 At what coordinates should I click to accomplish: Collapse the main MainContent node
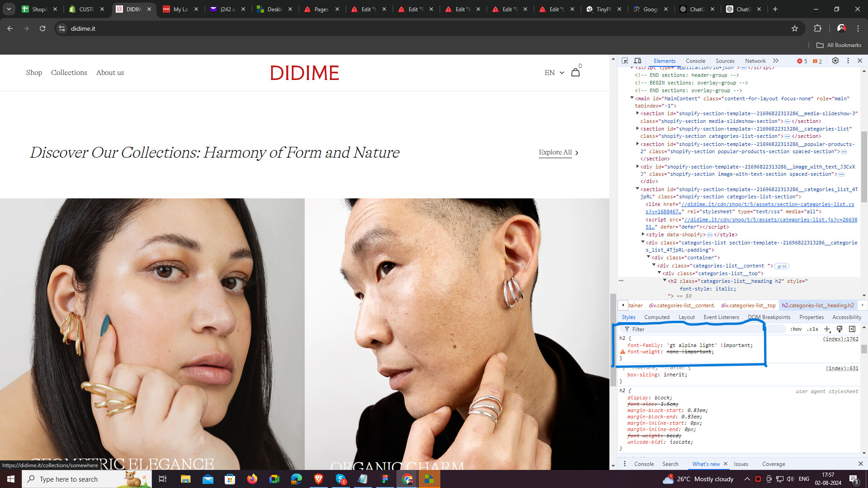tap(632, 98)
